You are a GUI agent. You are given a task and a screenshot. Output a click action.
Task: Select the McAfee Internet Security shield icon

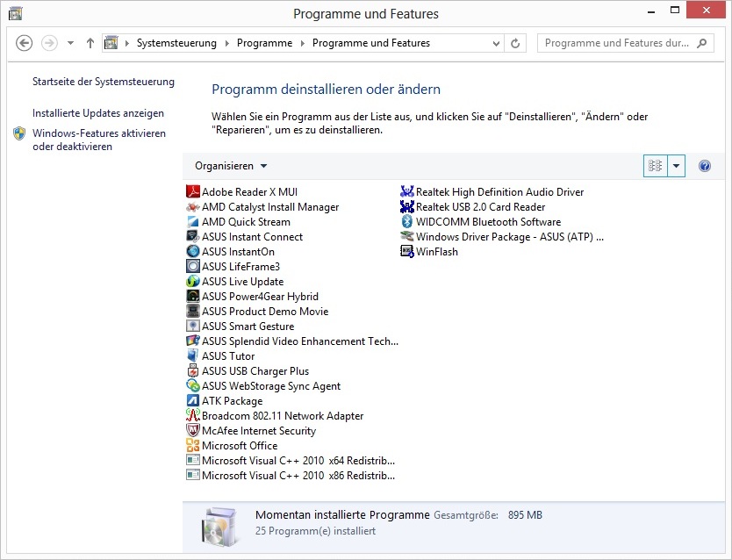[x=193, y=430]
